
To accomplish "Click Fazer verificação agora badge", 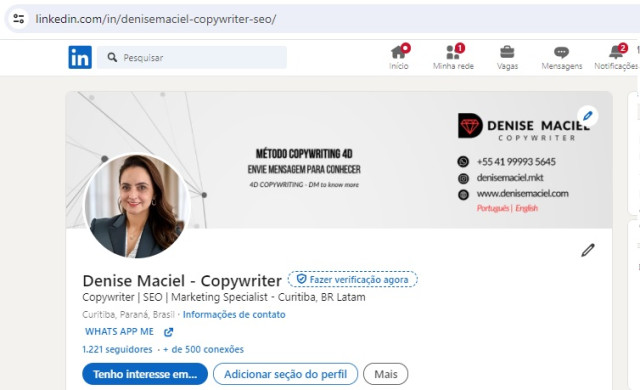I will click(353, 279).
